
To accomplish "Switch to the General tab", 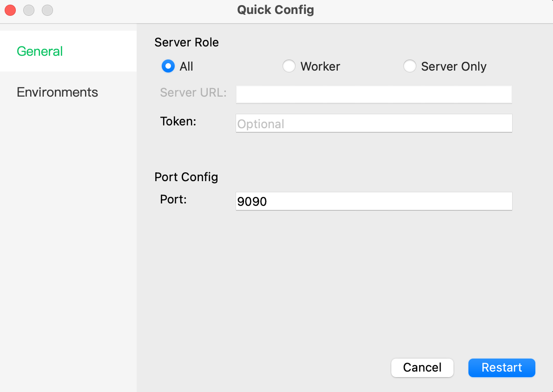I will coord(68,51).
